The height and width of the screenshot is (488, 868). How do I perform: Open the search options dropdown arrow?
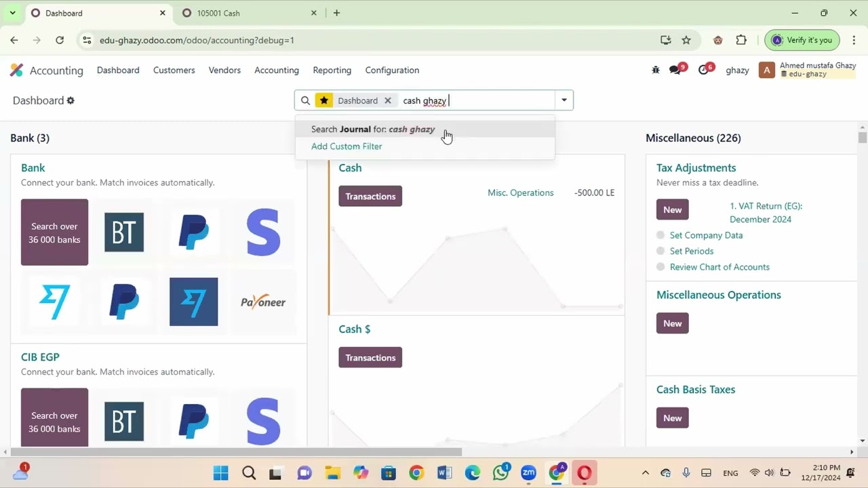pos(564,100)
